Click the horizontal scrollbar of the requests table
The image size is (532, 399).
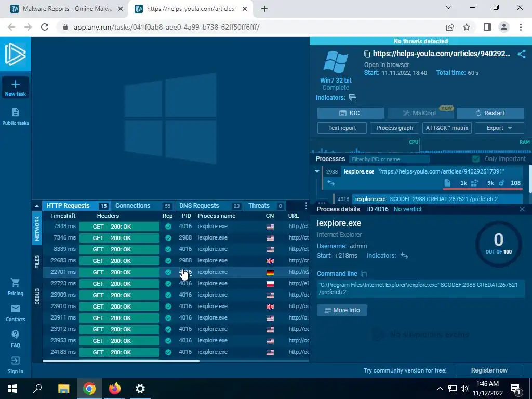pos(121,361)
